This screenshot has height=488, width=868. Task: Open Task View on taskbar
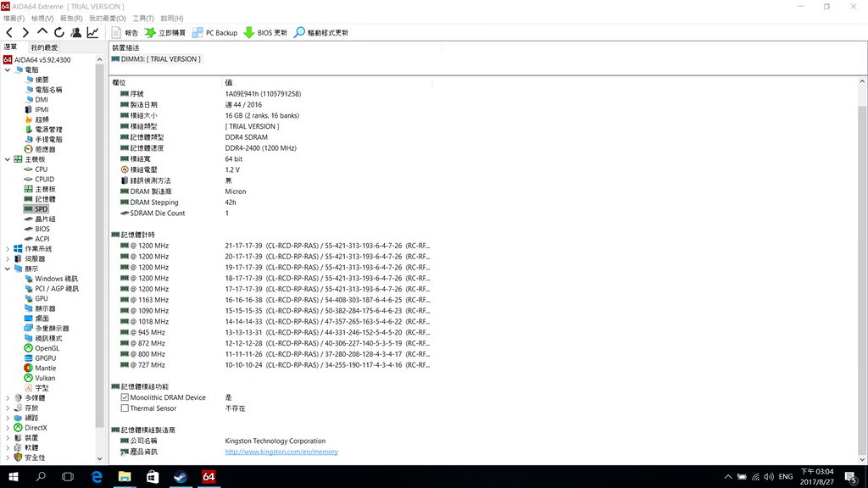pyautogui.click(x=68, y=476)
